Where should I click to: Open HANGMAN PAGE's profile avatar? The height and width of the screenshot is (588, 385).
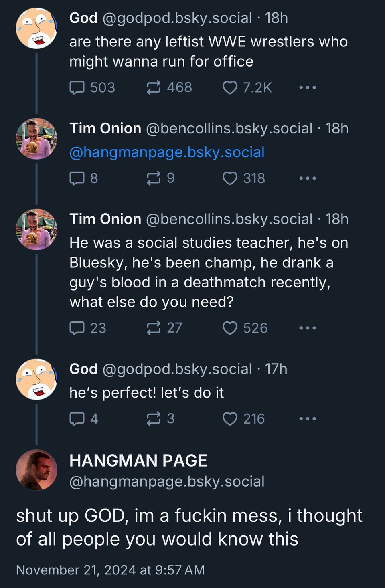point(36,470)
